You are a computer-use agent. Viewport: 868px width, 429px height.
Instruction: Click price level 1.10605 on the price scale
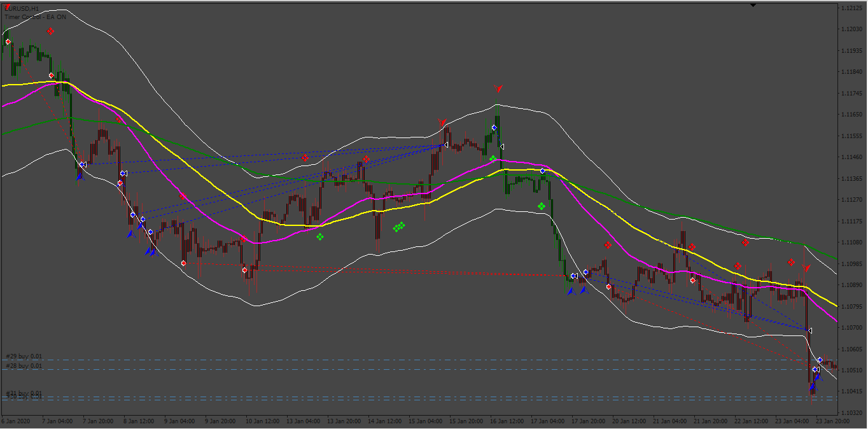click(851, 349)
